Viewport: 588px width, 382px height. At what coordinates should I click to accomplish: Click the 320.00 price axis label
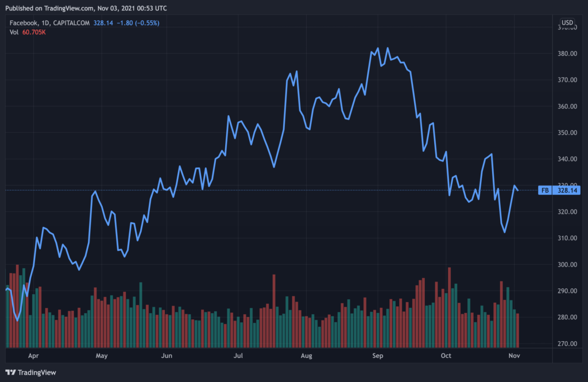click(x=567, y=212)
